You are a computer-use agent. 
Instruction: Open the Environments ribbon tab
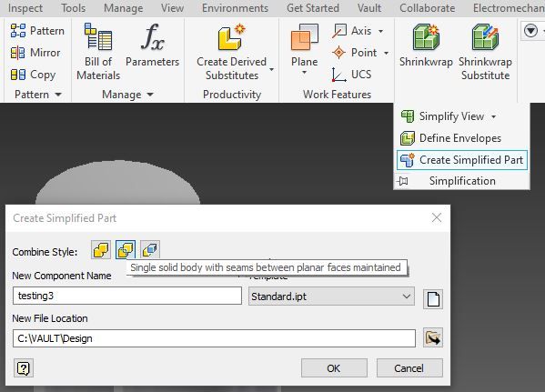click(235, 8)
